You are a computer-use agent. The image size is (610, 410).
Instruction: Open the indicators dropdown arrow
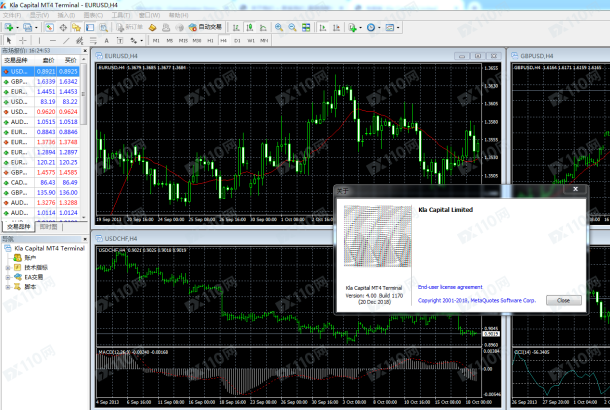(361, 28)
